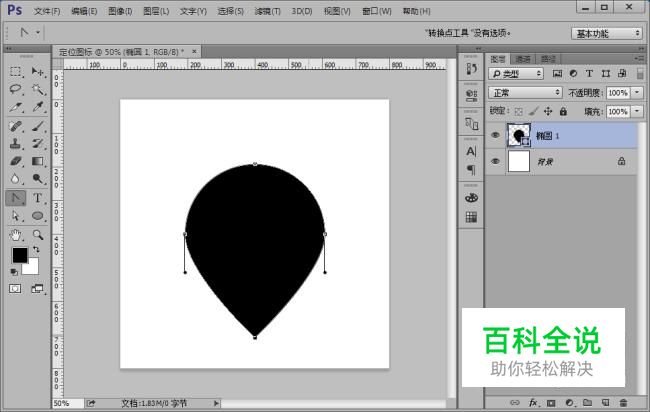Delete the selected layer
Screen dimensions: 650x412
(x=623, y=402)
